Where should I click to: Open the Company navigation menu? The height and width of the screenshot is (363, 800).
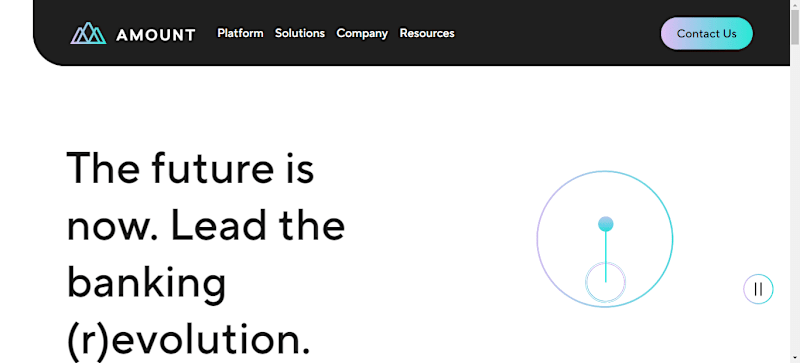coord(362,34)
